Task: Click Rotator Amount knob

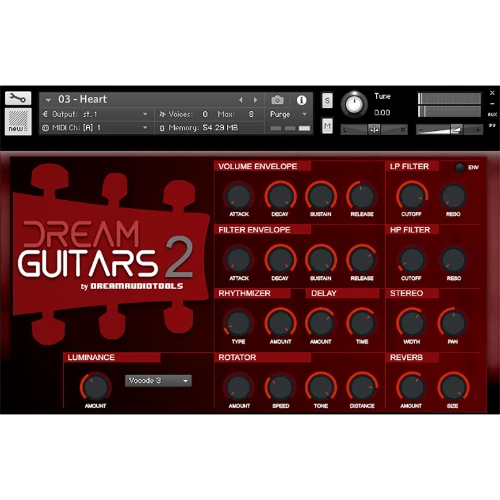Action: click(x=239, y=387)
